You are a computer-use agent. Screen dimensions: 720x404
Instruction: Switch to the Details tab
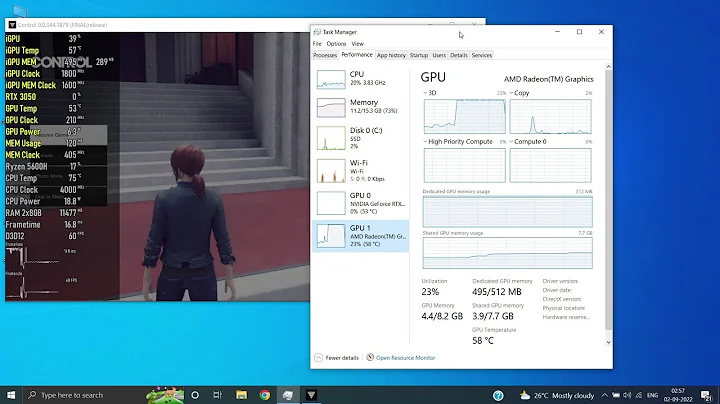coord(459,55)
